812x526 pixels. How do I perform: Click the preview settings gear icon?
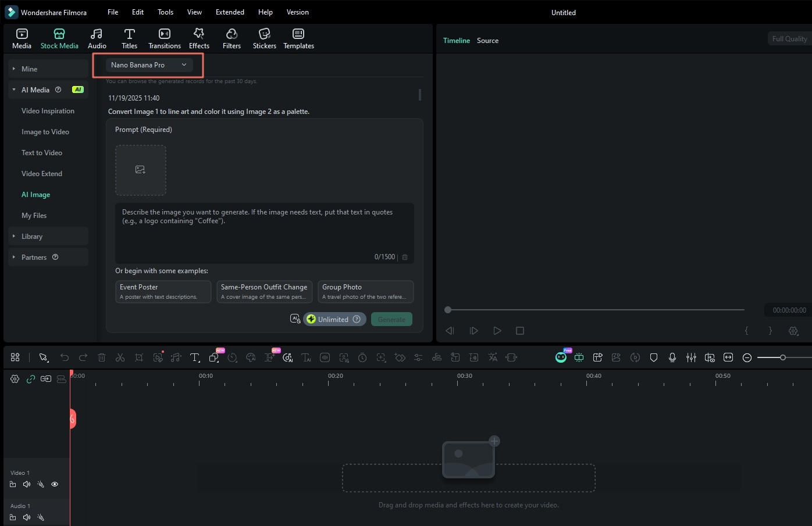click(x=793, y=331)
